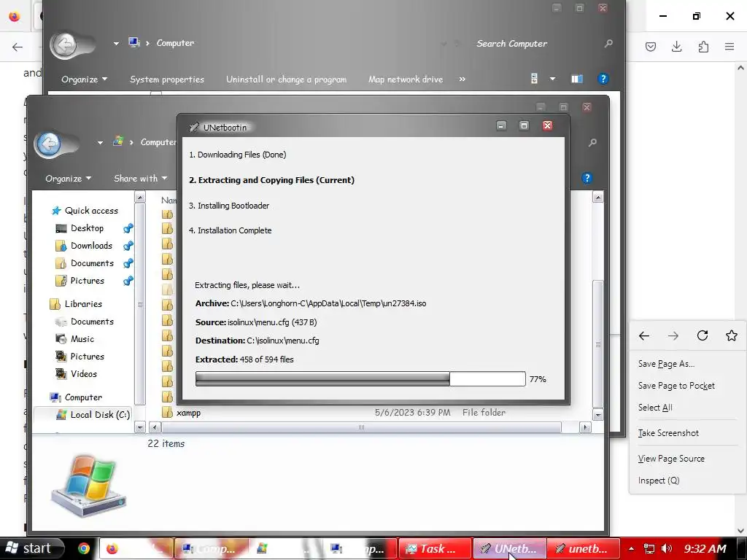Image resolution: width=747 pixels, height=560 pixels.
Task: Open Documents under Libraries
Action: point(85,322)
